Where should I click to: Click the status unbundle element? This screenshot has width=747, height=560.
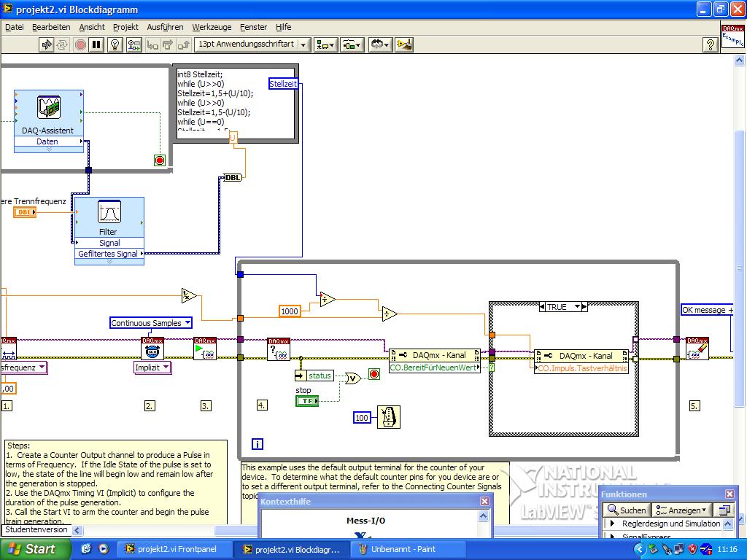tap(314, 376)
